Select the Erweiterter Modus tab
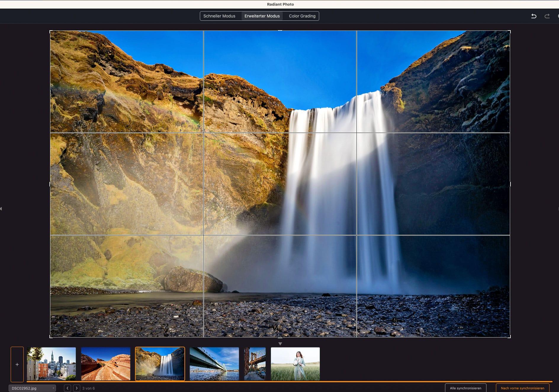The width and height of the screenshot is (559, 392). pos(262,16)
